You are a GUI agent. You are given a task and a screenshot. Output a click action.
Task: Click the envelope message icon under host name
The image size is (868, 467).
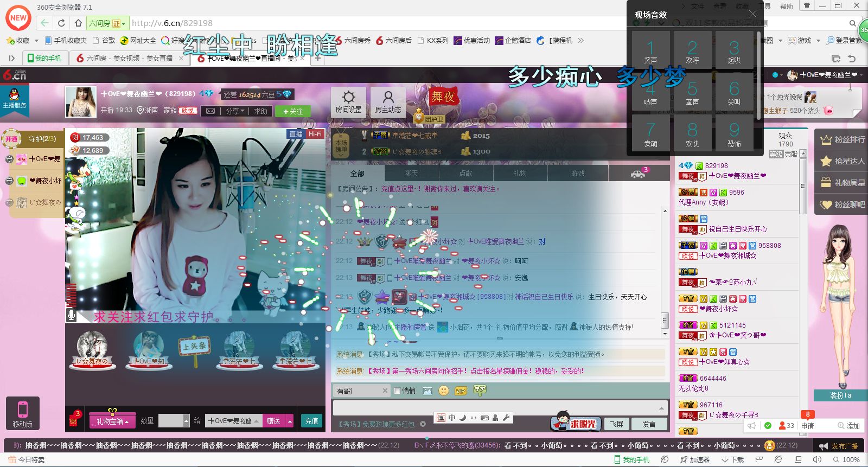click(210, 111)
